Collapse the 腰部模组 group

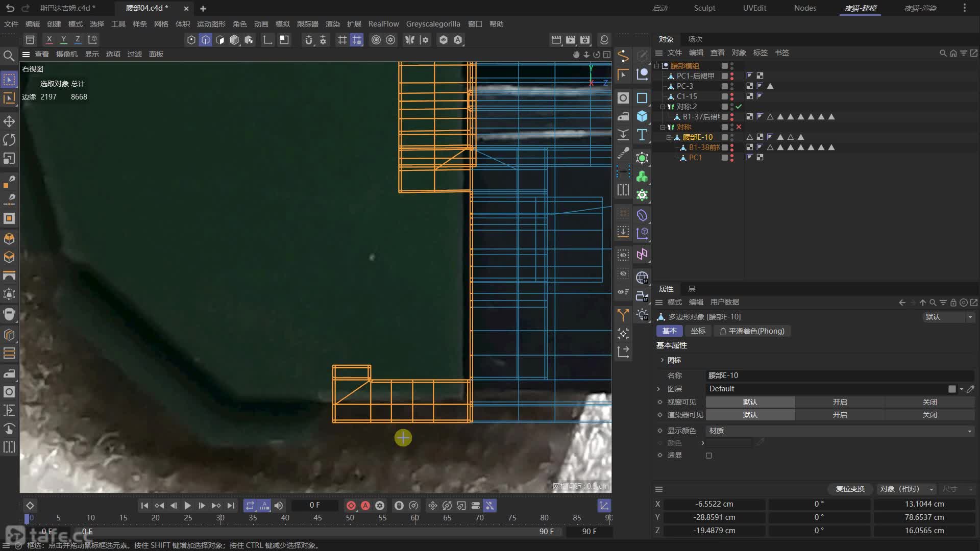pyautogui.click(x=657, y=66)
